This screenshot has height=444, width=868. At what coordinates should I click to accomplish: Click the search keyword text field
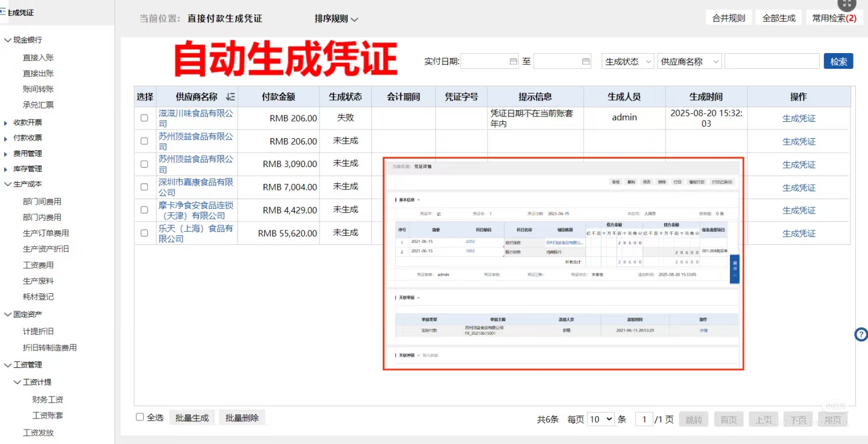[x=772, y=62]
